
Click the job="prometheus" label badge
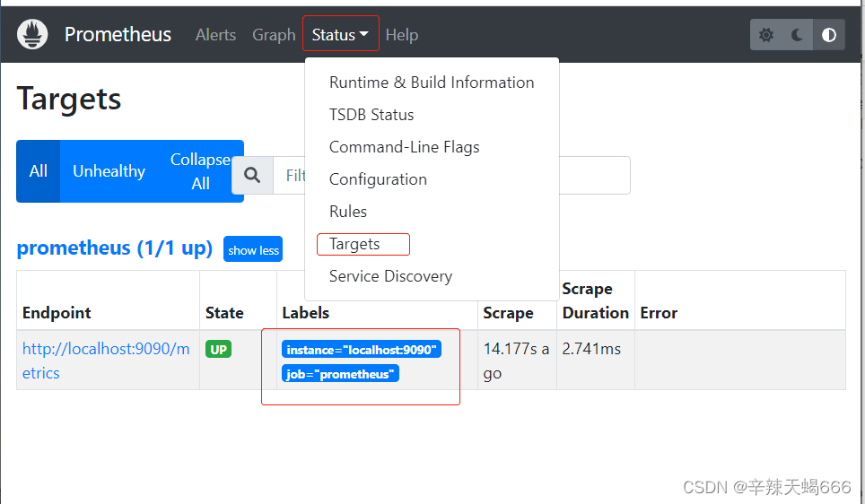pos(340,373)
